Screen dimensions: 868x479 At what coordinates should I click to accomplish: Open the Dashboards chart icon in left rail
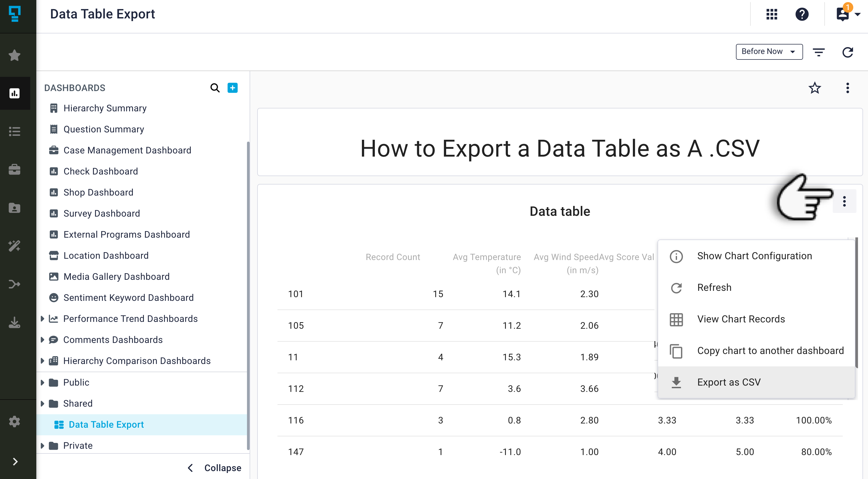14,93
